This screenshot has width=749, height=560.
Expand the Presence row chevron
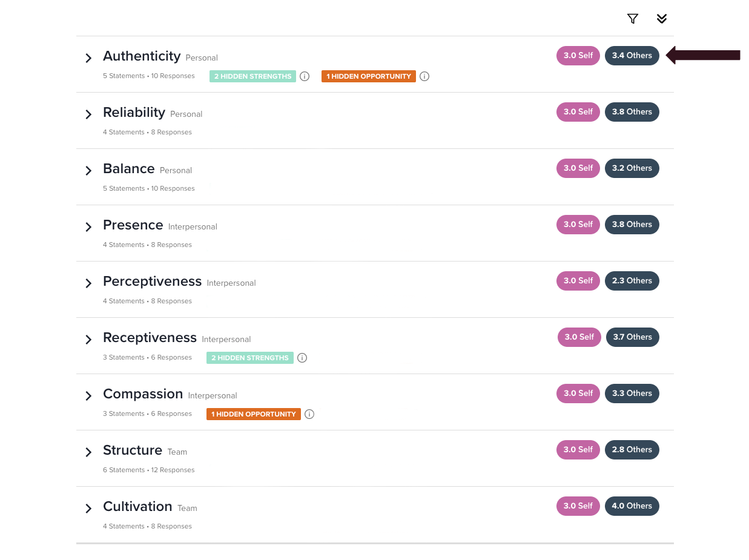(x=88, y=227)
